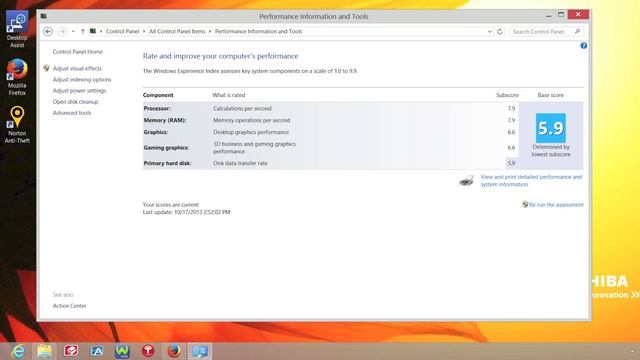Screen dimensions: 640x360
Task: Open Adjust indexing options link
Action: click(x=82, y=80)
